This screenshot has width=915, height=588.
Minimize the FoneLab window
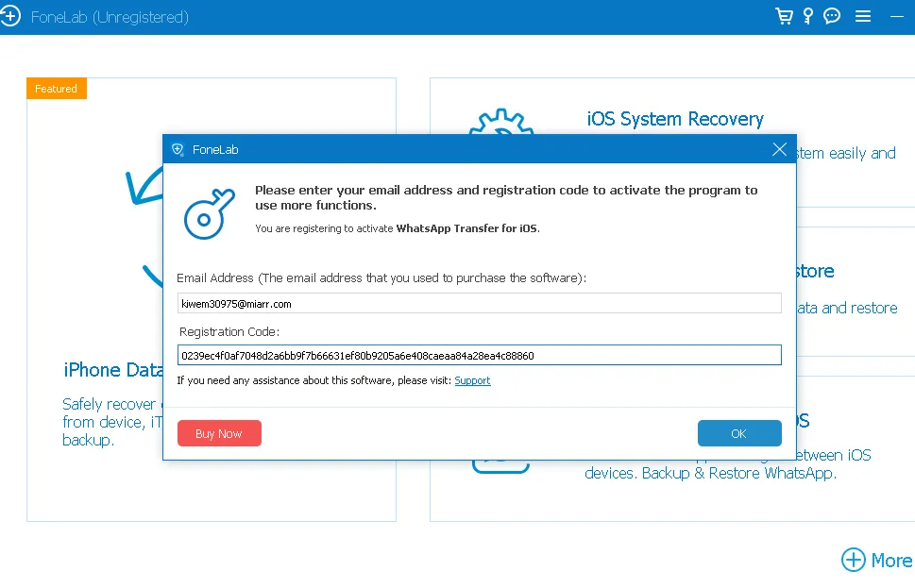click(896, 16)
